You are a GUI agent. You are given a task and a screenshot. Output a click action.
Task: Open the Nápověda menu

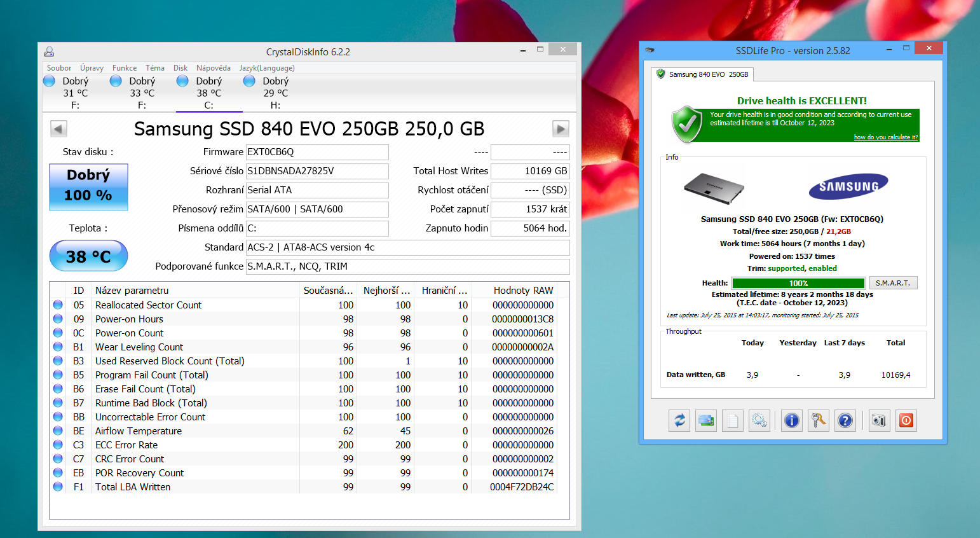(x=214, y=68)
